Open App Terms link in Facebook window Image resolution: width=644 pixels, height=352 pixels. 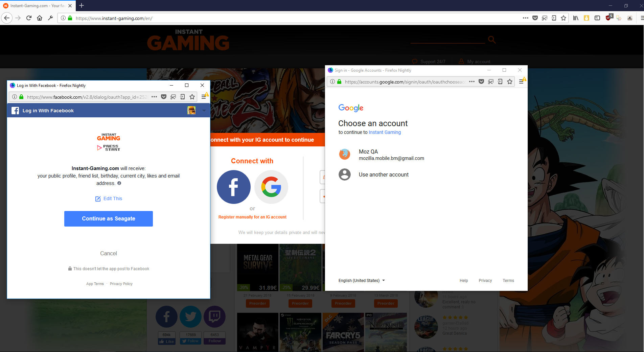coord(95,284)
